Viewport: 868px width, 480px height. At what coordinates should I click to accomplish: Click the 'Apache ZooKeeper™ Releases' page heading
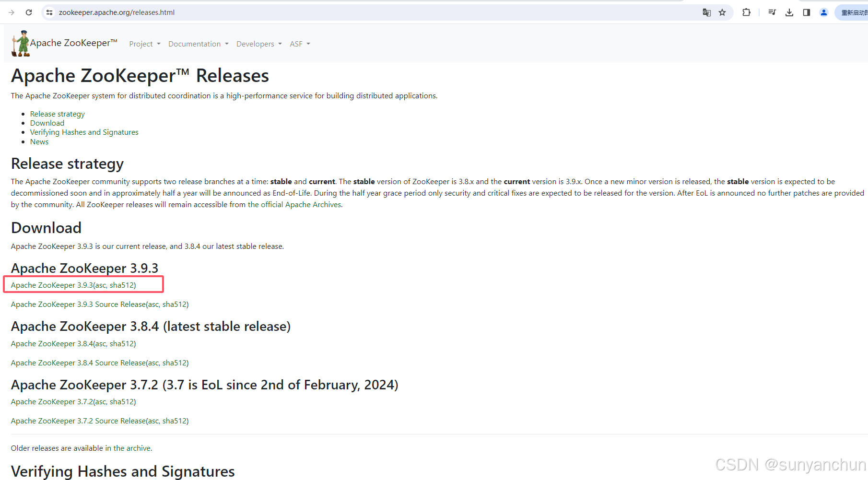point(140,76)
